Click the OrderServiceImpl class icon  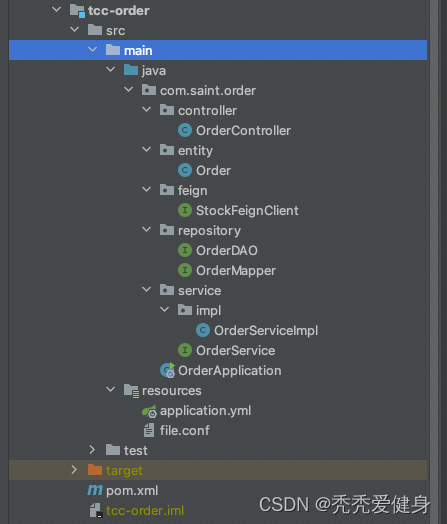pos(203,330)
